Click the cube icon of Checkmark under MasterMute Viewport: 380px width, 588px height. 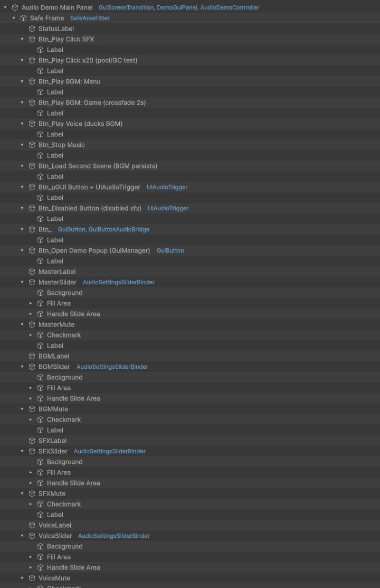click(x=41, y=335)
